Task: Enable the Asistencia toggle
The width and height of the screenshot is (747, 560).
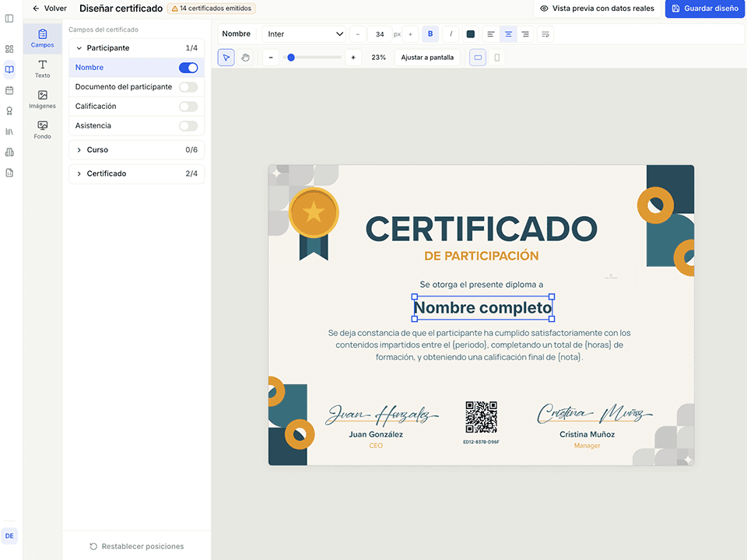Action: tap(188, 126)
